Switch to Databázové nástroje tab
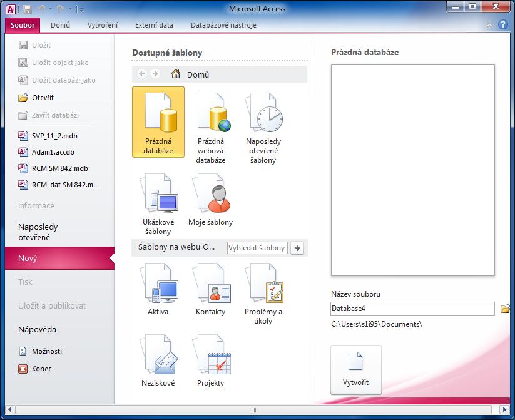 (223, 25)
